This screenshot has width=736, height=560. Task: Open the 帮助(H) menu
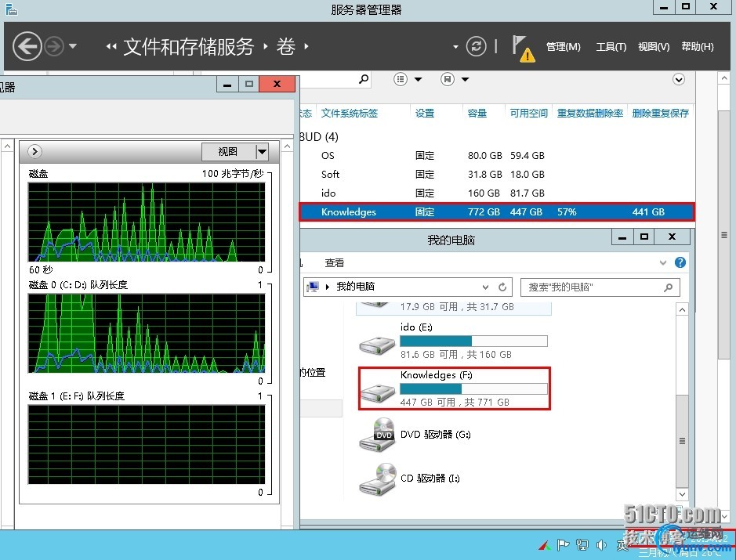[698, 47]
